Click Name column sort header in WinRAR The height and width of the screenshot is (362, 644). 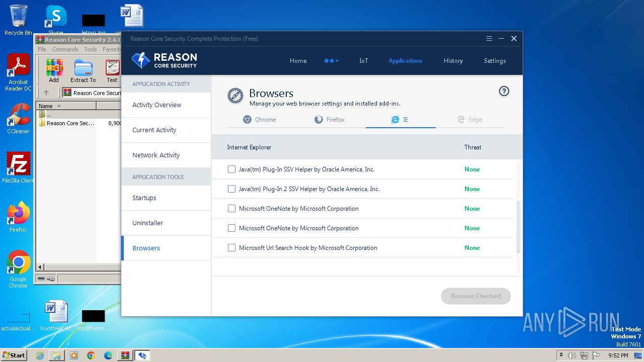[x=66, y=106]
